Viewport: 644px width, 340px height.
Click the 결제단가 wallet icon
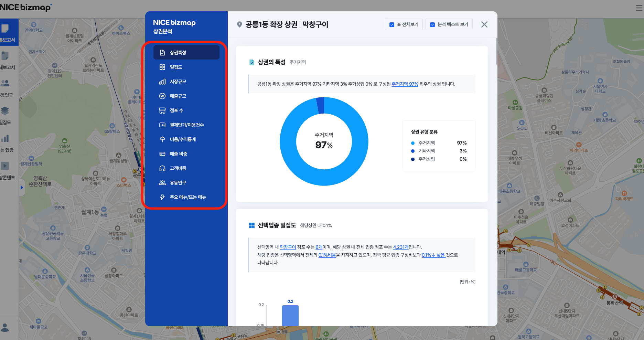click(162, 125)
